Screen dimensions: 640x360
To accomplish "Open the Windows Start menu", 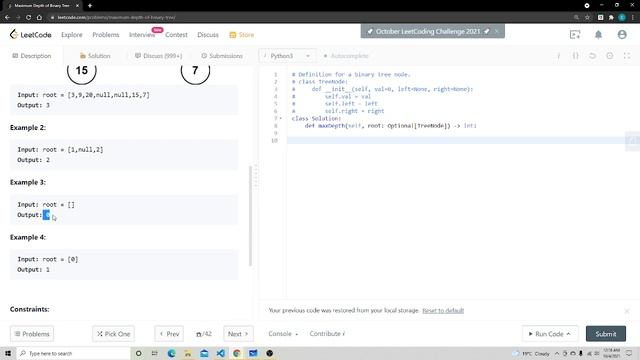I will coord(8,353).
